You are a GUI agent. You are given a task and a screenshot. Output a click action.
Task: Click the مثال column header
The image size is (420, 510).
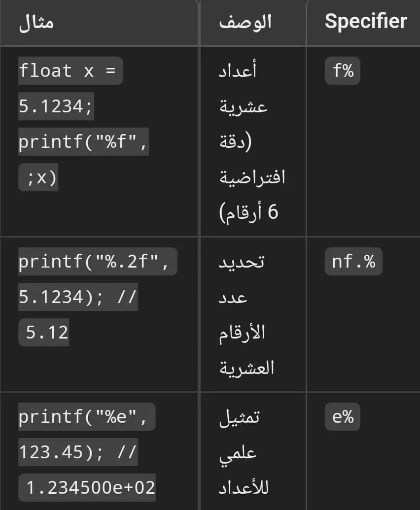pos(36,23)
